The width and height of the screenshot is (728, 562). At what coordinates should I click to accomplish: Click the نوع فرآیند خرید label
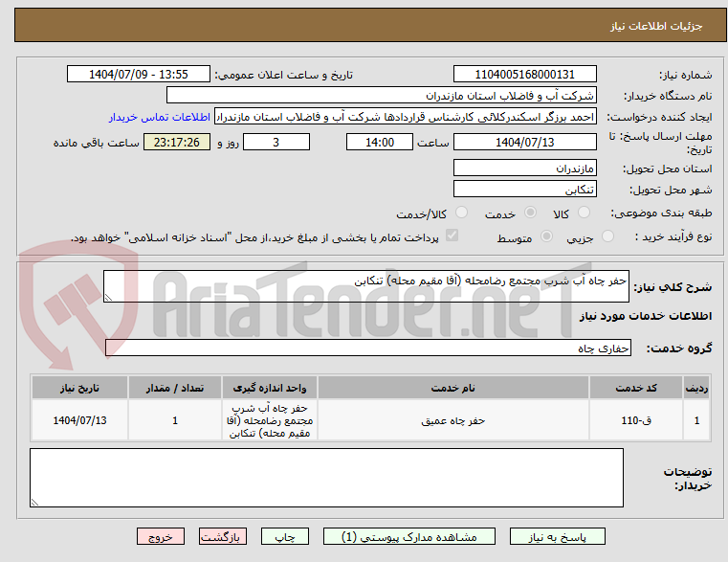pos(673,236)
